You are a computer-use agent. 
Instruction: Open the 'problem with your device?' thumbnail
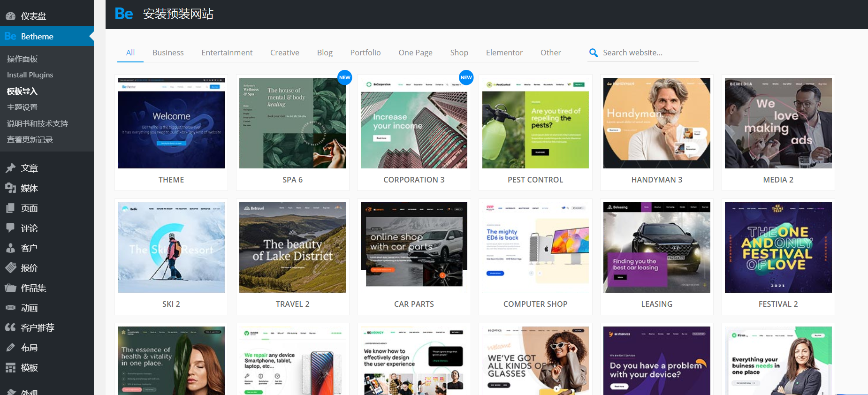(657, 361)
